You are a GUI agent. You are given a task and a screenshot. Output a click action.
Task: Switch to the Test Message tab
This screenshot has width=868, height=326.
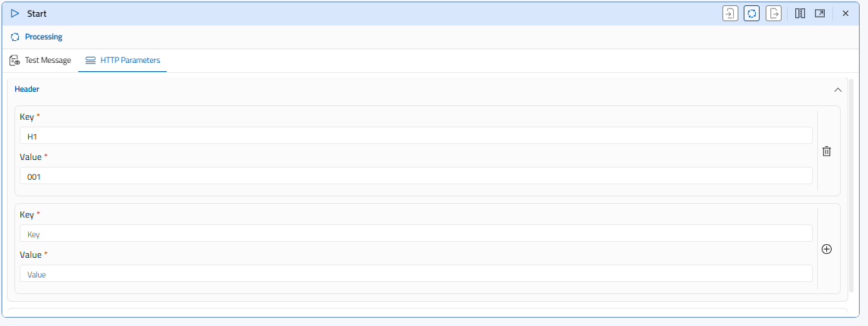coord(41,61)
